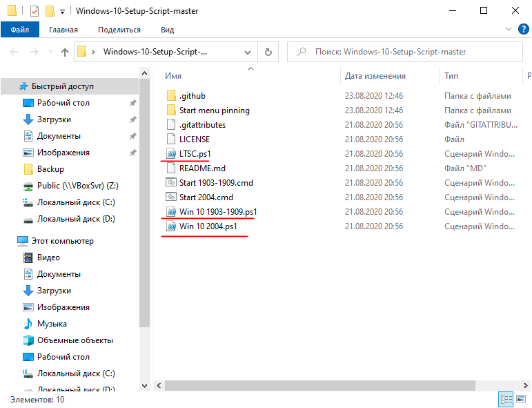
Task: Click Локальный диск (C:) icon under Этот компьютер
Action: point(28,373)
